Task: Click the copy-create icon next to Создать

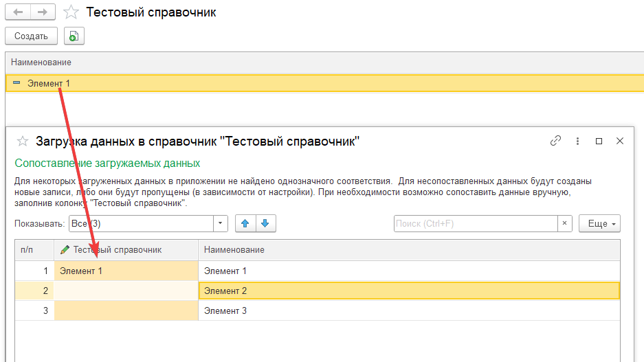Action: point(74,36)
